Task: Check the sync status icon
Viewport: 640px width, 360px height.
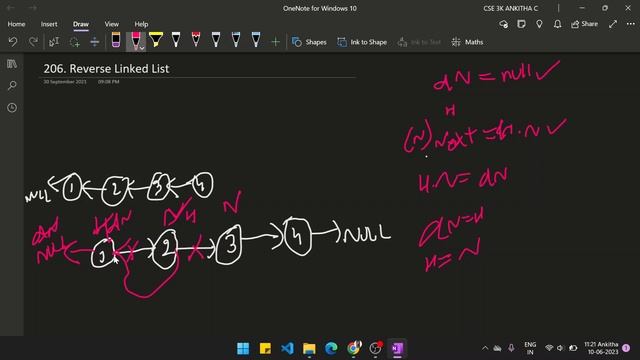Action: (504, 24)
